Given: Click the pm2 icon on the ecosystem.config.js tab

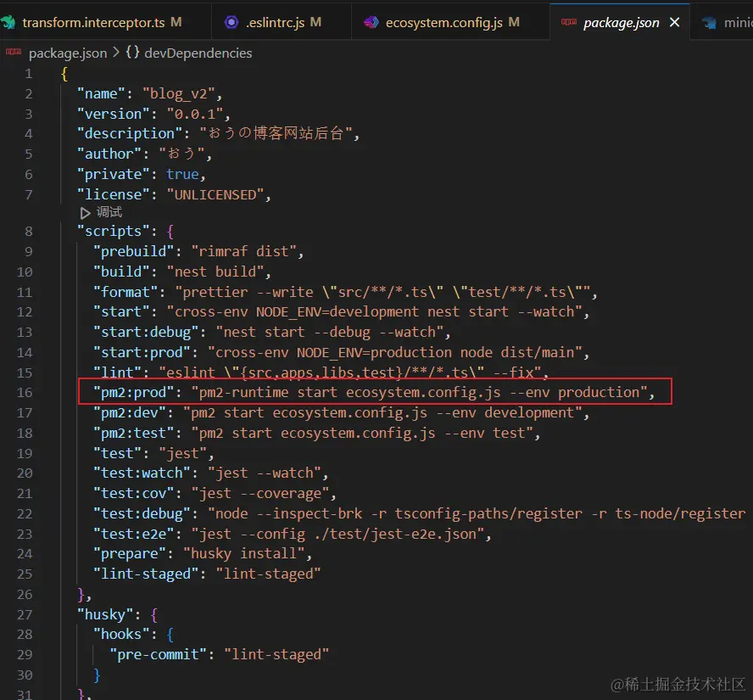Looking at the screenshot, I should coord(371,22).
